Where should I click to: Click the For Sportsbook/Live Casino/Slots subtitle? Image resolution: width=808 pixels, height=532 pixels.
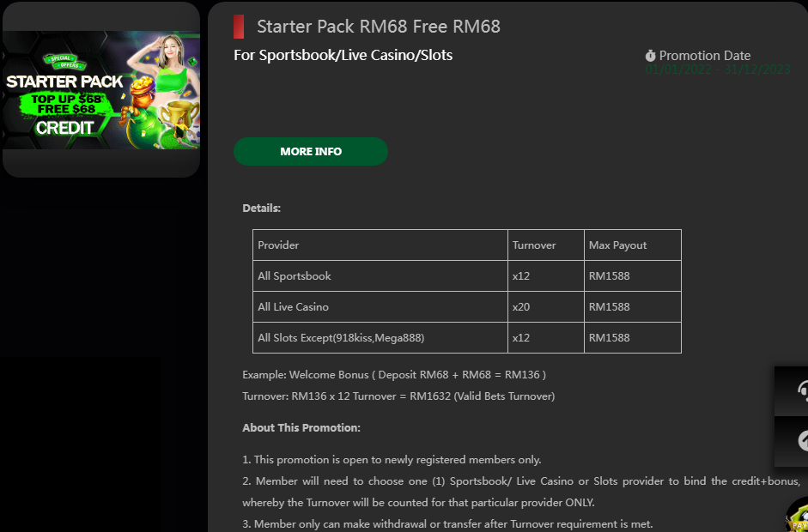[343, 55]
